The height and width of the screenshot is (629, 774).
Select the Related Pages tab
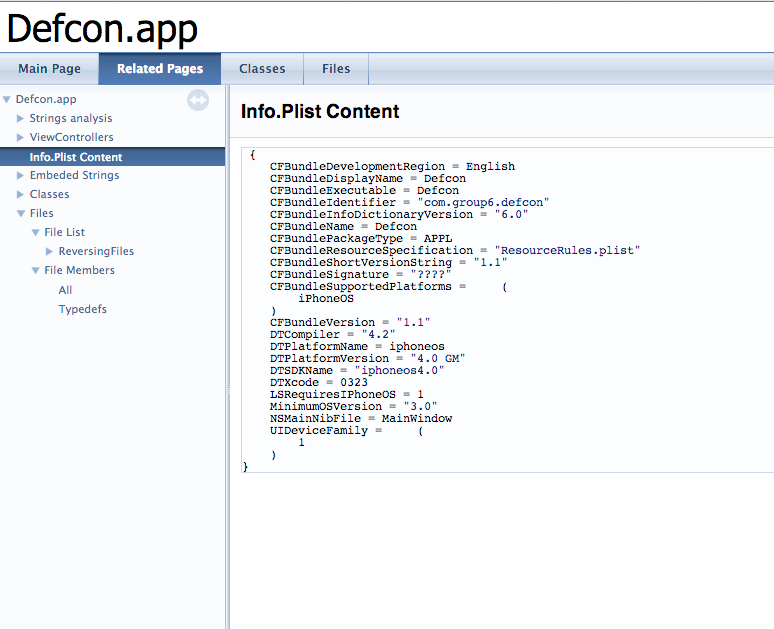coord(160,69)
